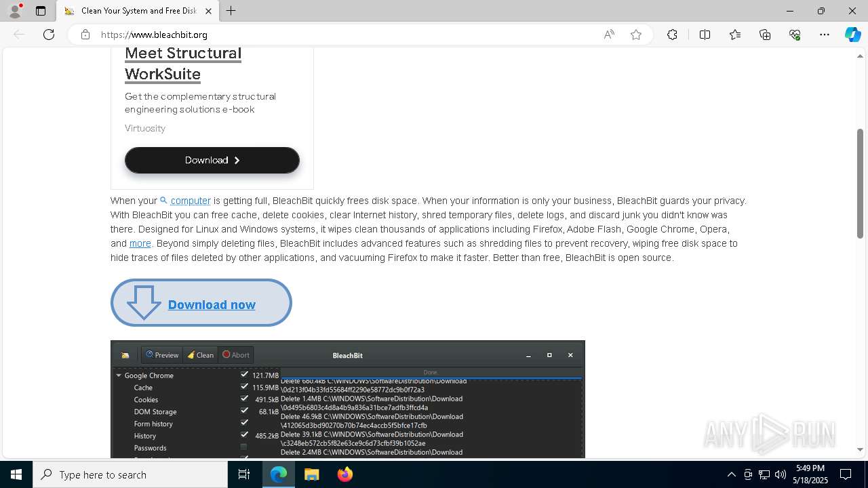Select the Cache tree item
868x488 pixels.
tap(143, 388)
